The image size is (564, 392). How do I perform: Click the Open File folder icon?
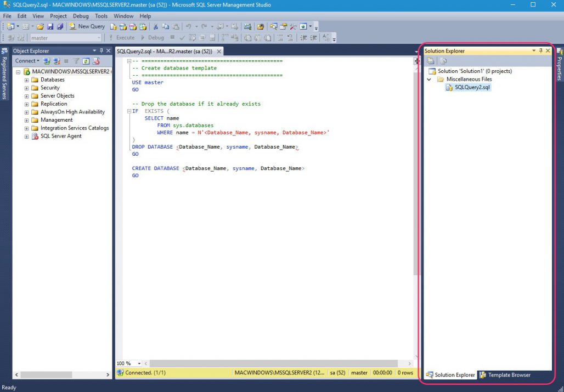tap(40, 26)
